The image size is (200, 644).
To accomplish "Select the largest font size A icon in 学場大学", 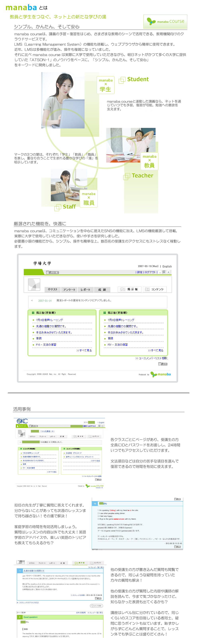I will (168, 272).
